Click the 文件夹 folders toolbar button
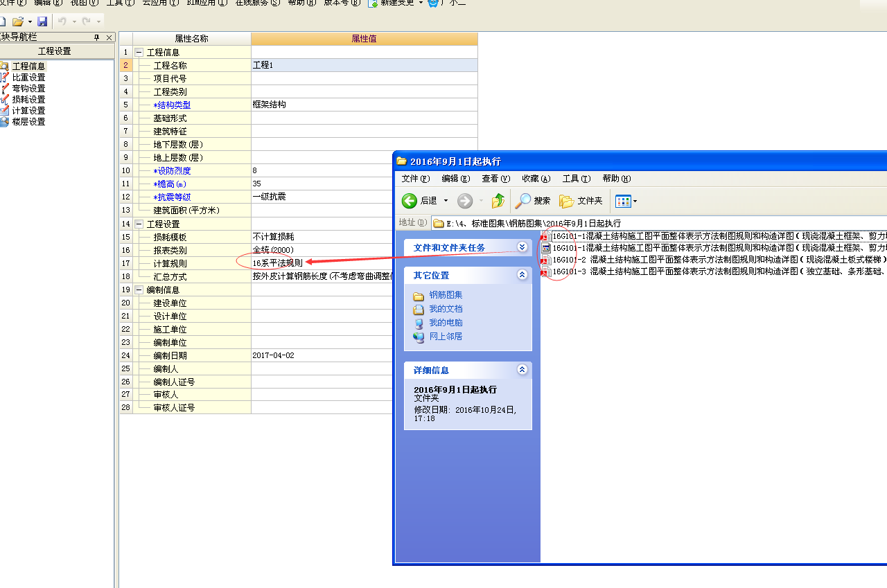This screenshot has width=887, height=588. [581, 201]
